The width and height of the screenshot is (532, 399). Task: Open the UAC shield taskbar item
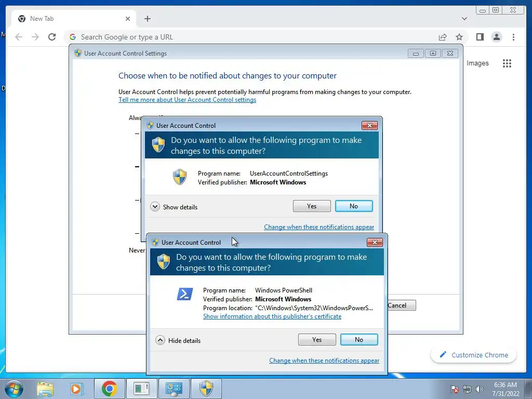(206, 389)
